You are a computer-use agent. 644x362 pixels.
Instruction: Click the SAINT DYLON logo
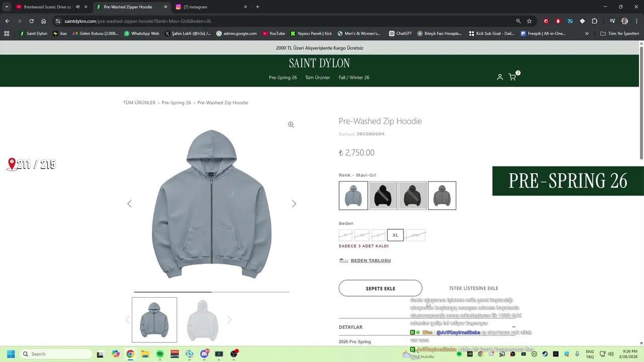[319, 63]
